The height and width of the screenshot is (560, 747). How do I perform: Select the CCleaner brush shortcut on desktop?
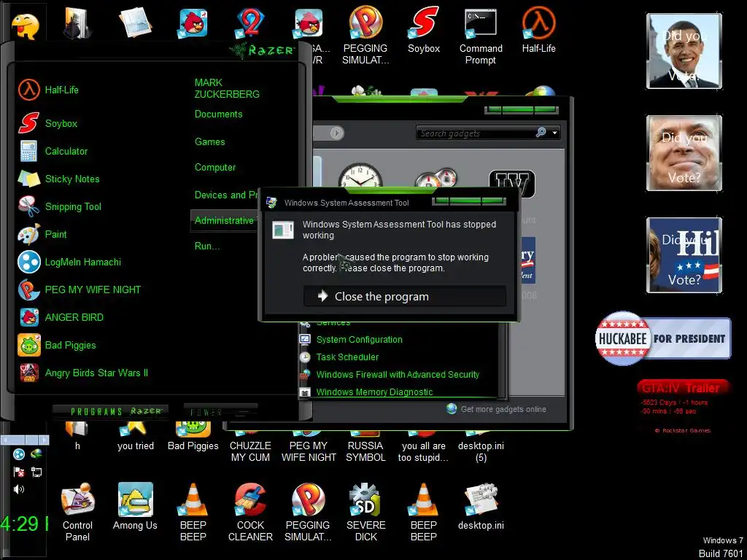251,513
